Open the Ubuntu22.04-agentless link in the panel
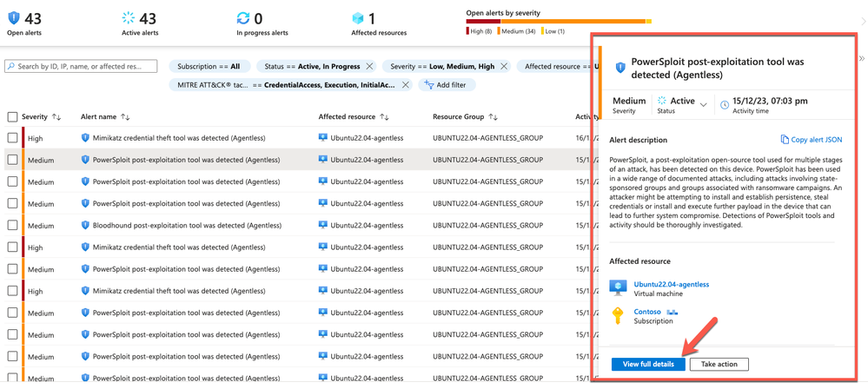868x389 pixels. (x=672, y=285)
